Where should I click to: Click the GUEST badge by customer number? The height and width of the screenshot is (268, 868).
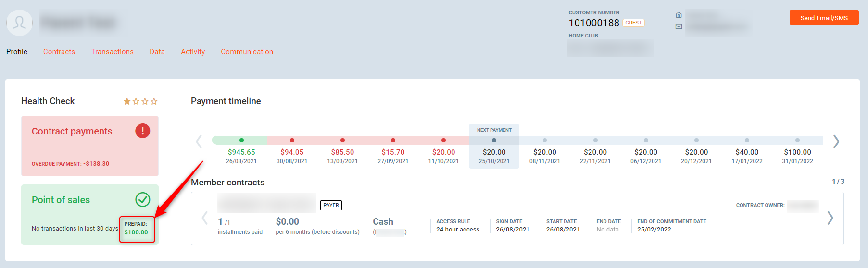point(633,23)
